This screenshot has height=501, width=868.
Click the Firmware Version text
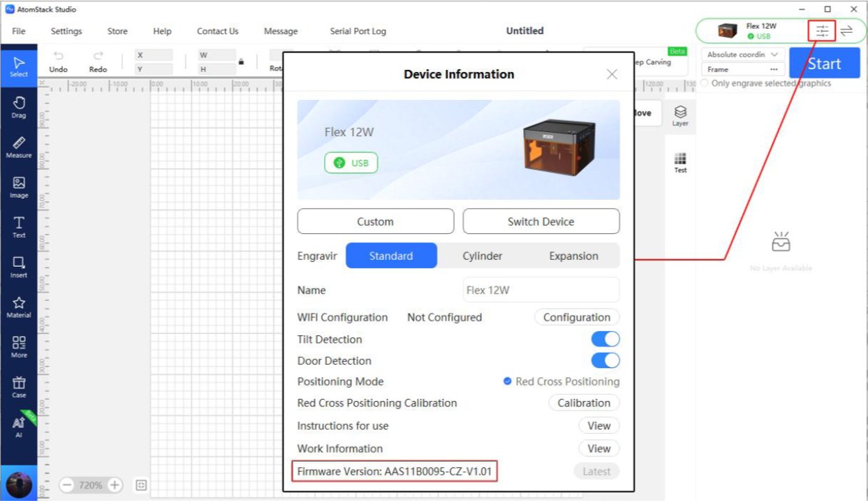(x=395, y=472)
